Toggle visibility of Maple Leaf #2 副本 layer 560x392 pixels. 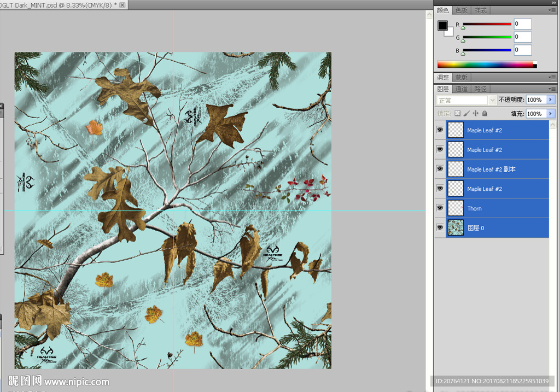pyautogui.click(x=440, y=168)
